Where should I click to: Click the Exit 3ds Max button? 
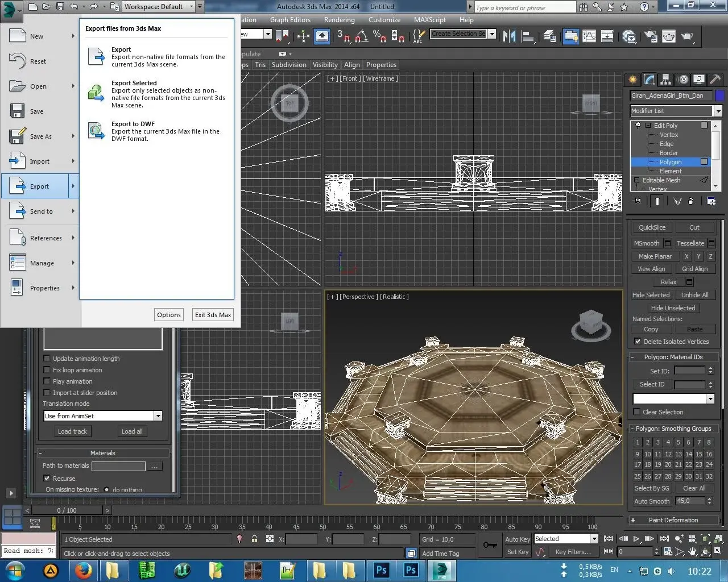coord(213,315)
